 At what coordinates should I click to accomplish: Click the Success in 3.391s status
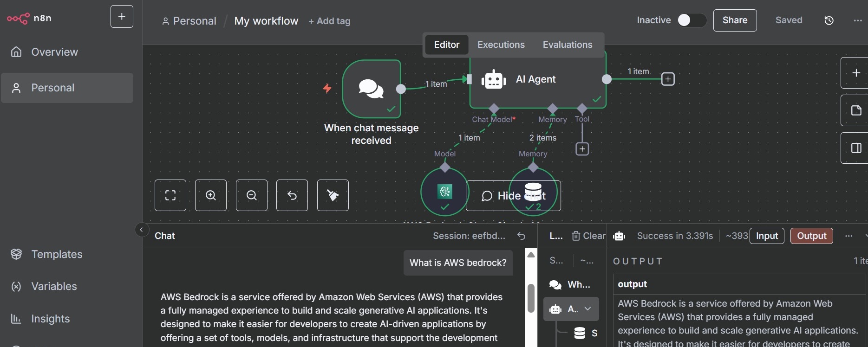tap(675, 236)
